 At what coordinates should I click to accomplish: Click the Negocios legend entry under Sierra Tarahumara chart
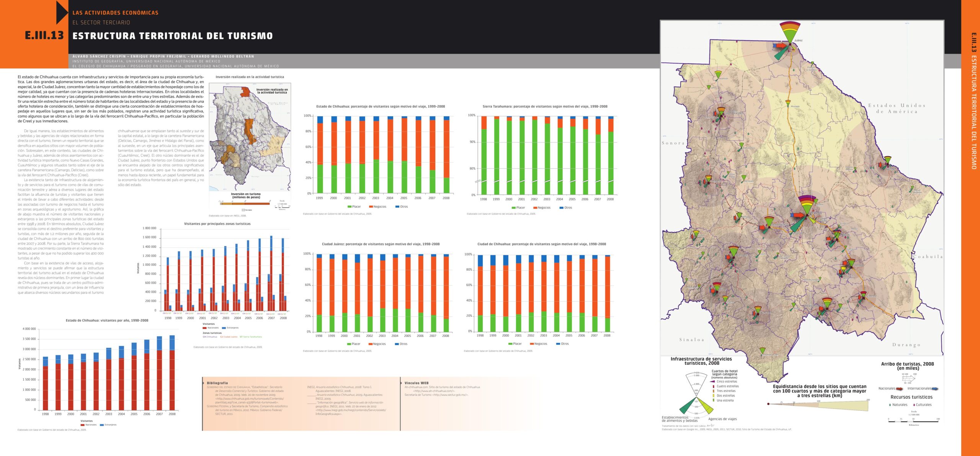[x=542, y=208]
